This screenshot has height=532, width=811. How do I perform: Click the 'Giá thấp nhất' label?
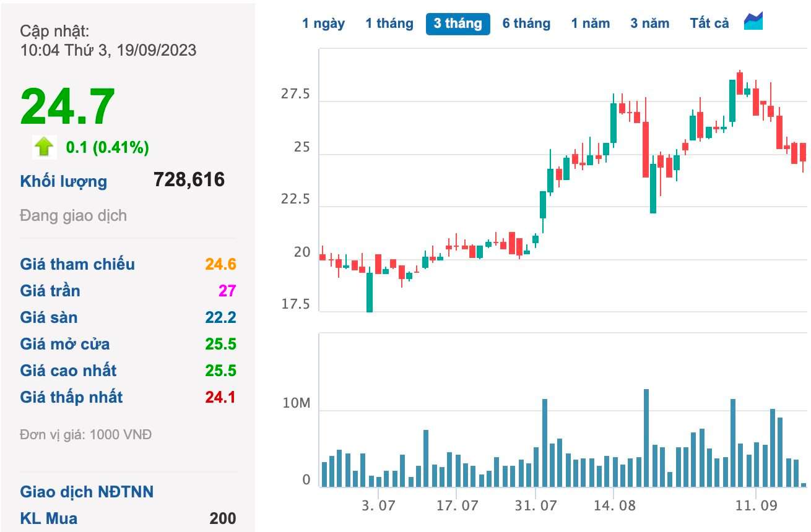72,397
